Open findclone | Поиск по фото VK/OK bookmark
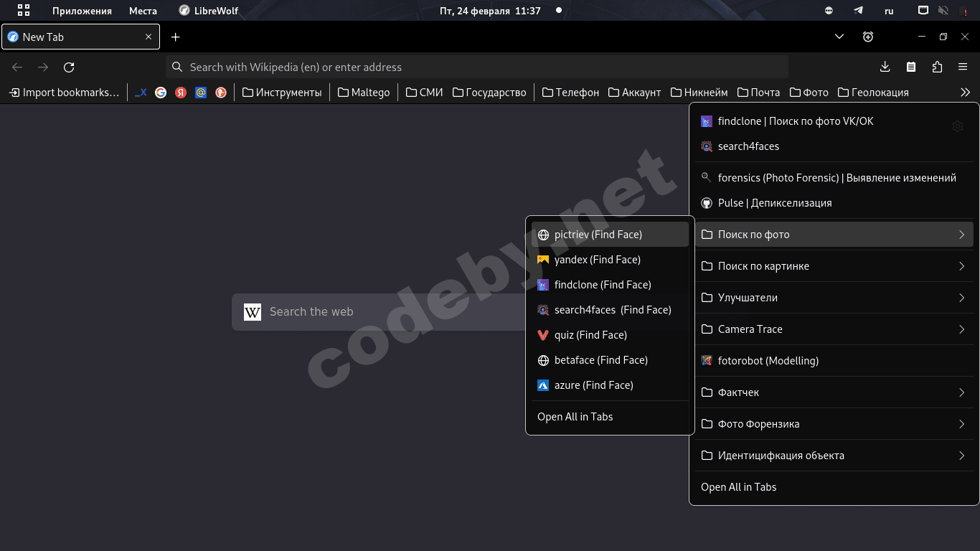Viewport: 980px width, 551px height. pyautogui.click(x=834, y=121)
